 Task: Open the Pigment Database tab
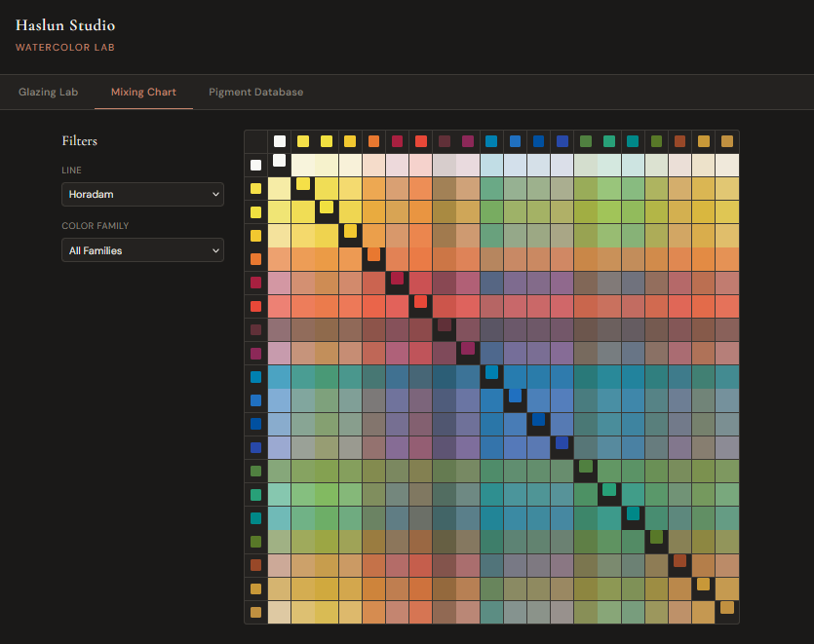pos(255,92)
